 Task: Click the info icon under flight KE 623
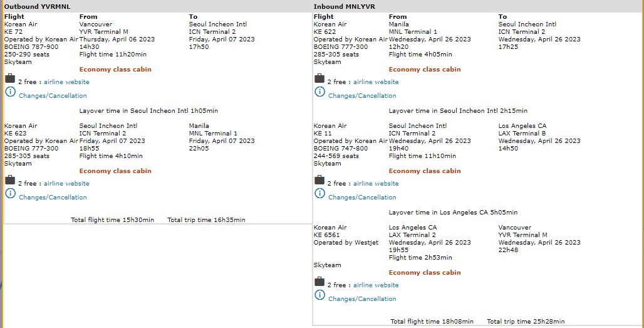pos(10,193)
